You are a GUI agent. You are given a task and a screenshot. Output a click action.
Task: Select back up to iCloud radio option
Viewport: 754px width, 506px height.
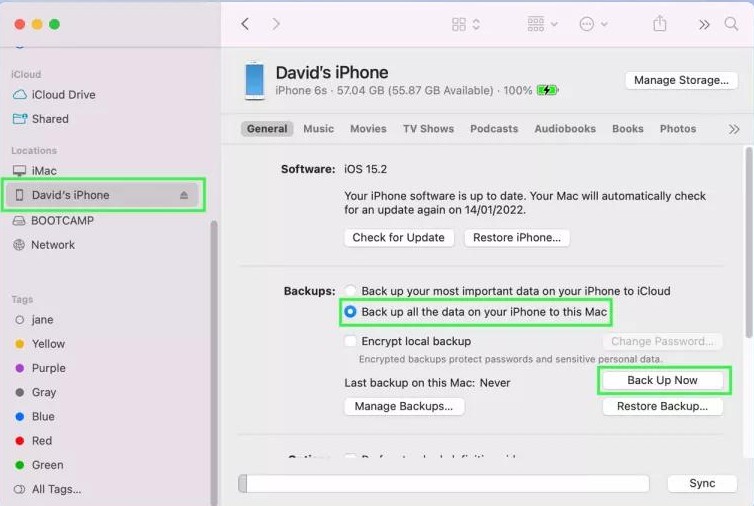click(350, 291)
